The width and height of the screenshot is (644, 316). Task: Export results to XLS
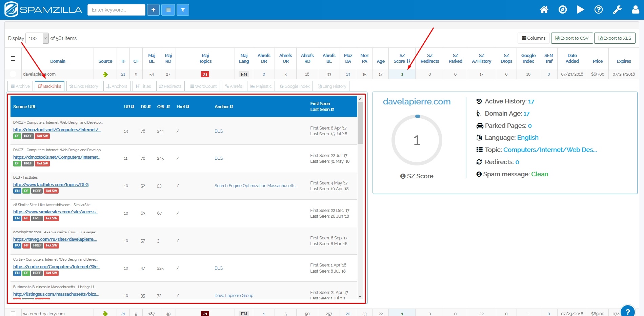coord(615,38)
